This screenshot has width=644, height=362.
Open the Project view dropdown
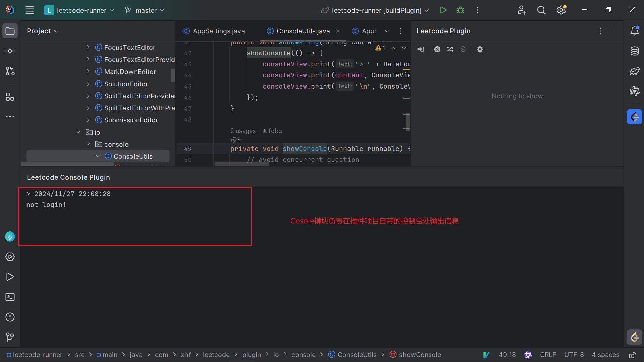[x=43, y=31]
